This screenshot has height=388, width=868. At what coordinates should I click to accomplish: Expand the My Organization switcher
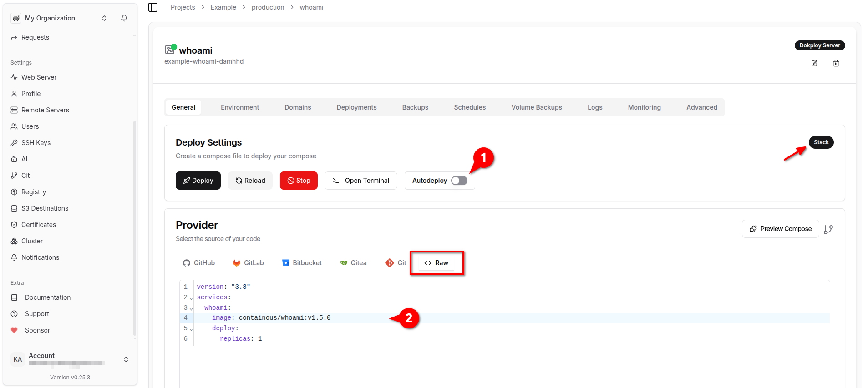point(104,18)
